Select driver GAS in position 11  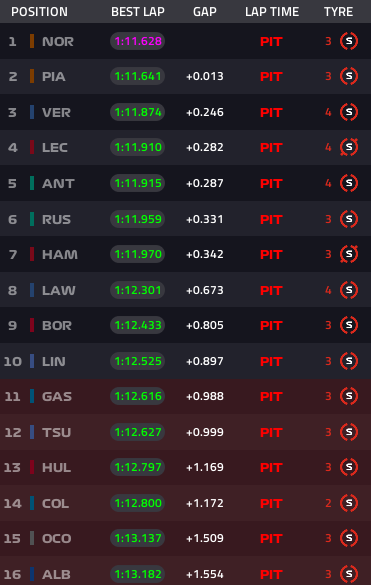coord(57,396)
